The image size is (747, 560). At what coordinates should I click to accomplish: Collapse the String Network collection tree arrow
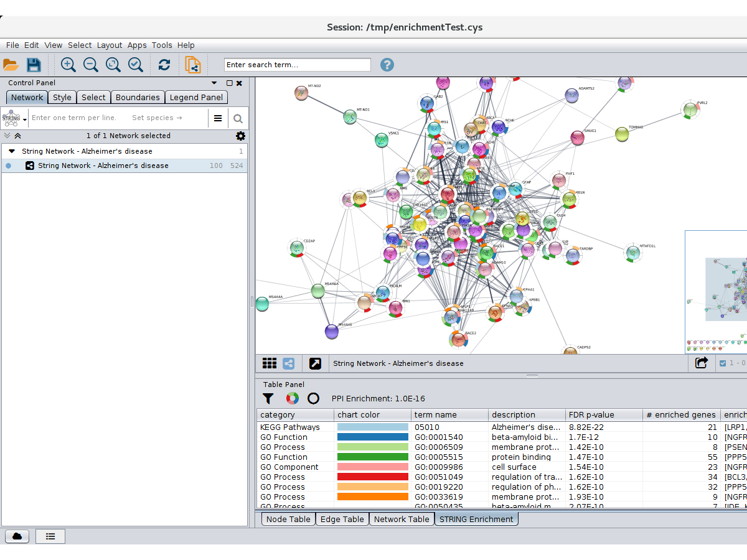click(x=12, y=151)
